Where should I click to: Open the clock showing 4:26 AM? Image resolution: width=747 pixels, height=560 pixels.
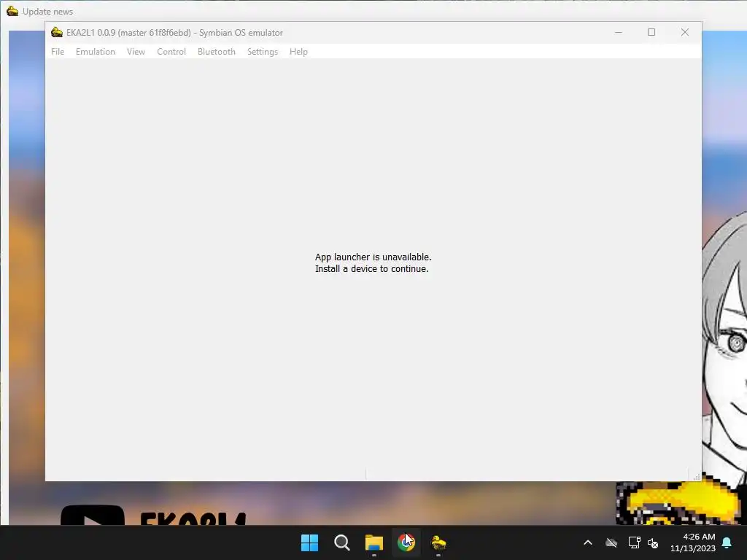pos(693,542)
